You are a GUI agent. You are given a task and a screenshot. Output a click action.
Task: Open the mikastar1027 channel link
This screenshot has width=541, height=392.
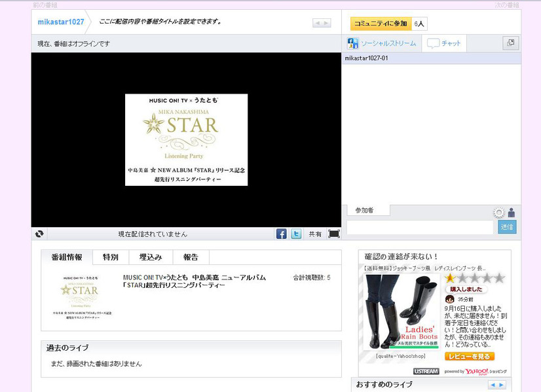[x=61, y=22]
